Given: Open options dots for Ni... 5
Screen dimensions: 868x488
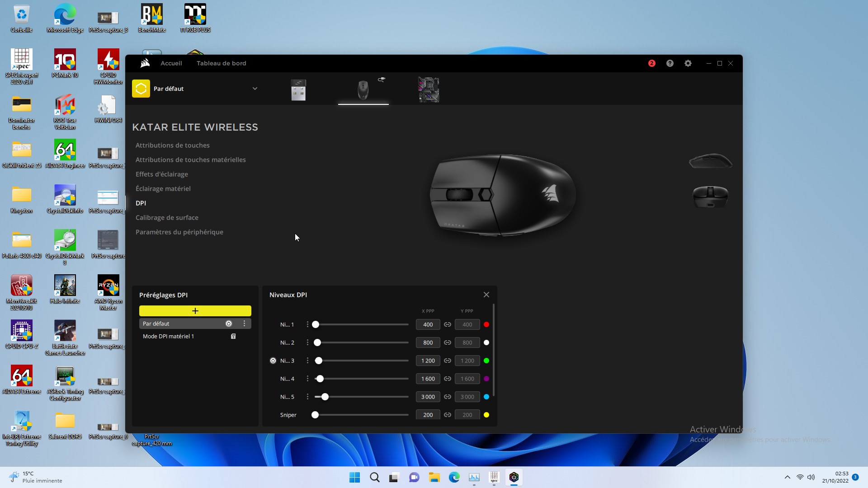Looking at the screenshot, I should [x=307, y=397].
